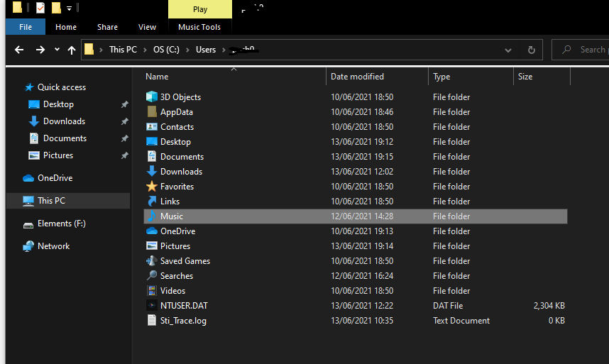The height and width of the screenshot is (364, 609).
Task: Switch to the View ribbon tab
Action: pyautogui.click(x=147, y=27)
